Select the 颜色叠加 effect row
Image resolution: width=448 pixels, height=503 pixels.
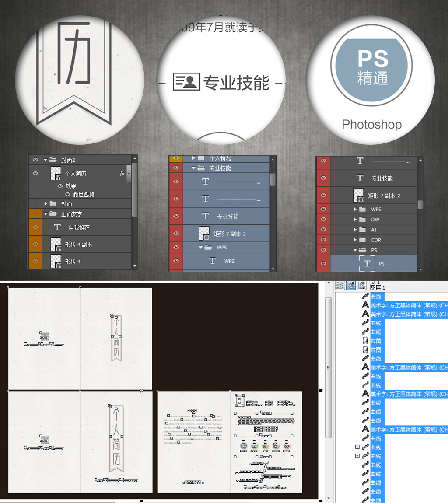tap(84, 194)
